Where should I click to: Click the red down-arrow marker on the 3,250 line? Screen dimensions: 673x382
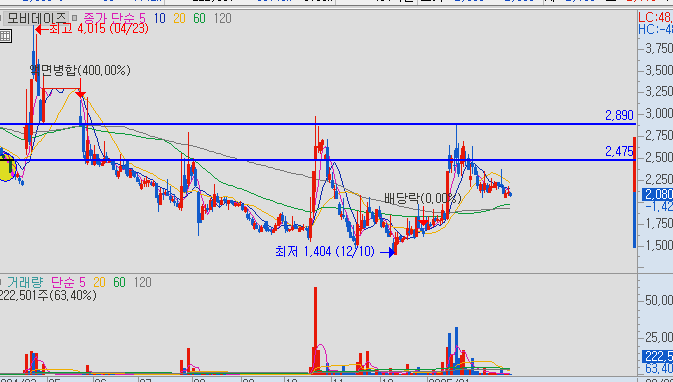coord(80,94)
